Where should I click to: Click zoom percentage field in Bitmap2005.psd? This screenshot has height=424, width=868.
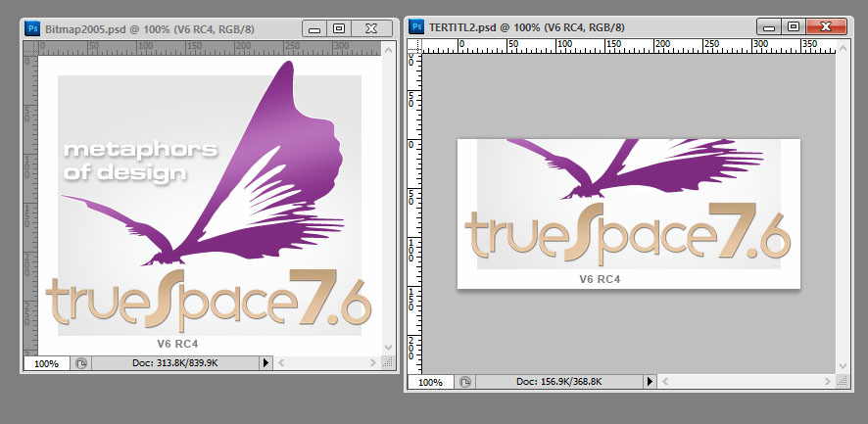tap(46, 363)
